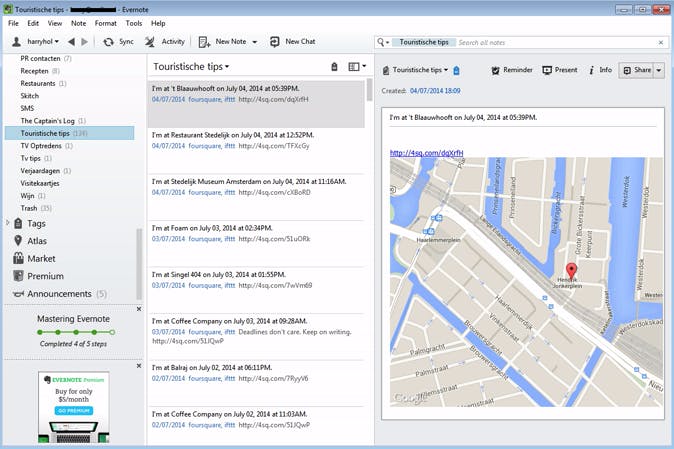The height and width of the screenshot is (449, 674).
Task: Open the Share dropdown arrow
Action: pos(659,70)
